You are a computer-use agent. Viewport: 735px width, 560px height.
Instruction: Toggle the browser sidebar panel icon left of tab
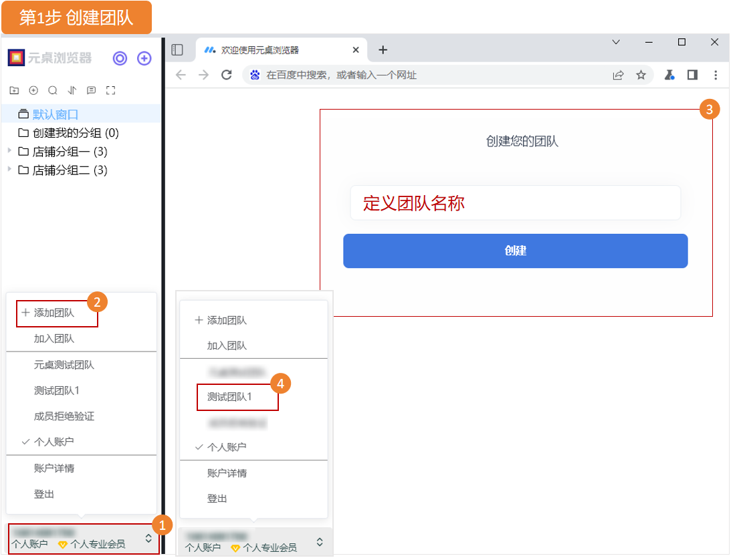(177, 49)
